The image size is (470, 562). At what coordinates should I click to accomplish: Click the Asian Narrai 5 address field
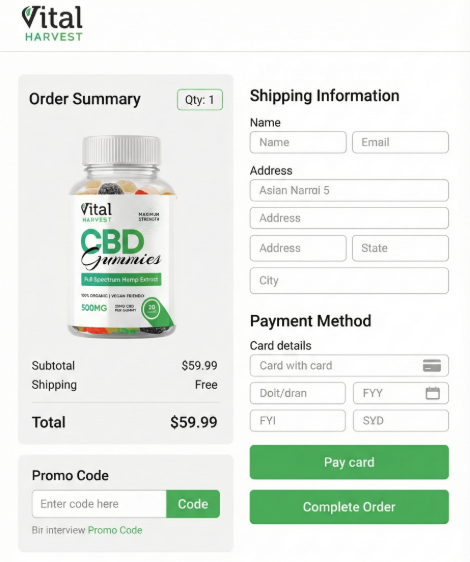click(349, 190)
